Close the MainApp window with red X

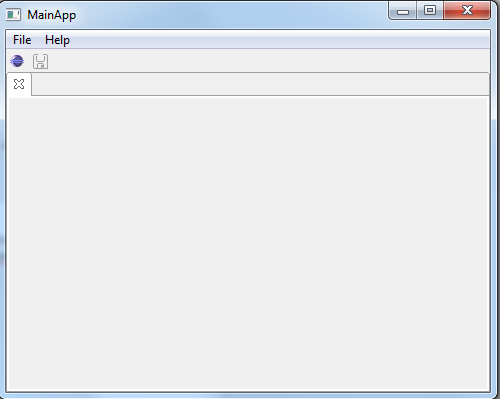pyautogui.click(x=467, y=11)
